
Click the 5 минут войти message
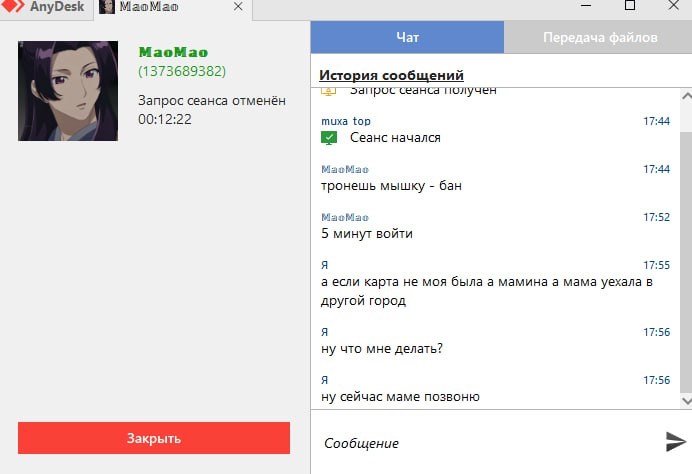[x=367, y=233]
